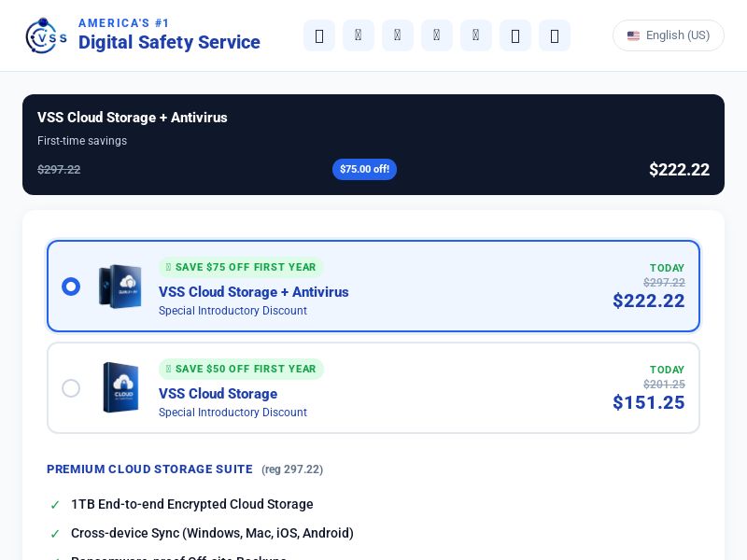Click 'First-time savings' text
Image resolution: width=747 pixels, height=560 pixels.
pyautogui.click(x=82, y=141)
